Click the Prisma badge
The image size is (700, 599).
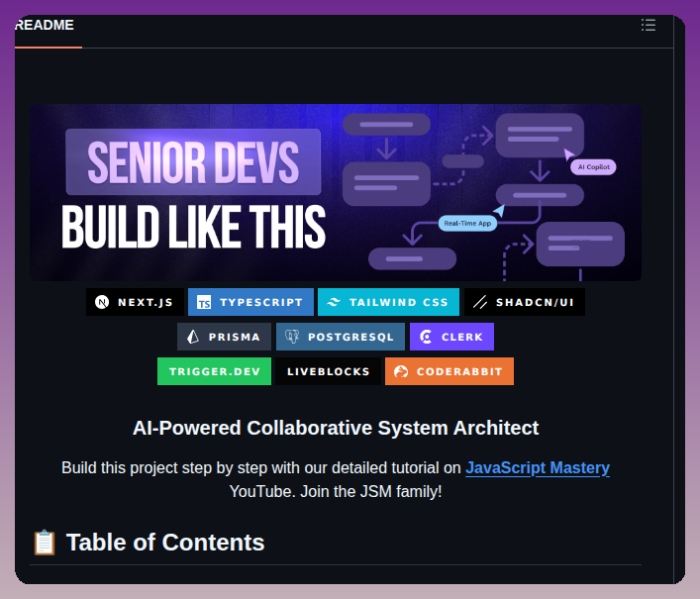pyautogui.click(x=224, y=337)
